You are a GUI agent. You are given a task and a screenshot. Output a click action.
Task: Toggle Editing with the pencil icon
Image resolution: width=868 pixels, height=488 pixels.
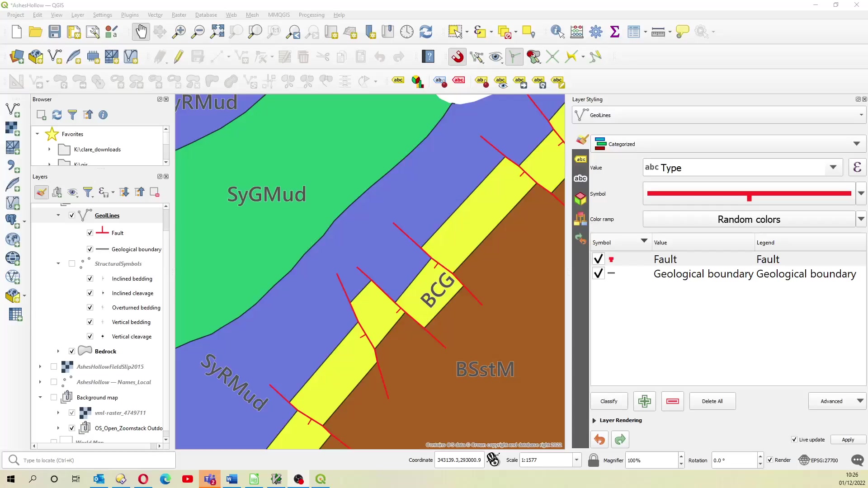point(178,56)
